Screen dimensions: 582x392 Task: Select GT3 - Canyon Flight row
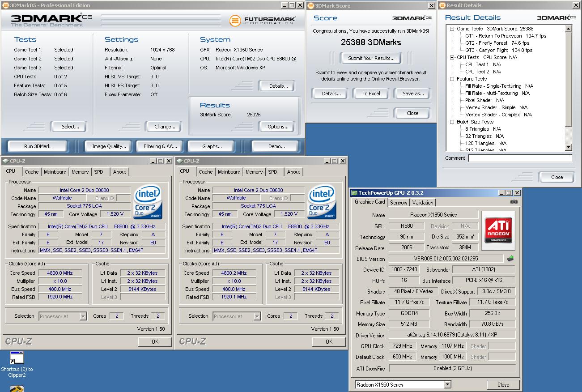(499, 50)
